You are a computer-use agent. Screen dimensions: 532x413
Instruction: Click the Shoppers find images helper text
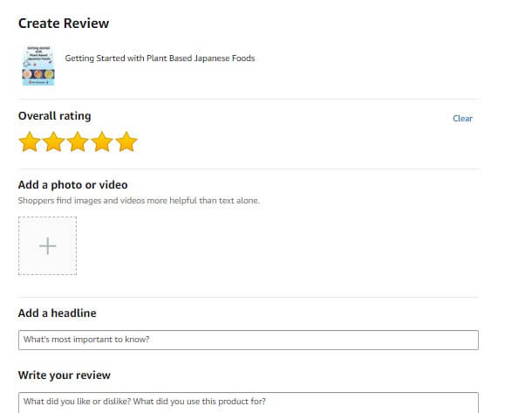click(139, 200)
